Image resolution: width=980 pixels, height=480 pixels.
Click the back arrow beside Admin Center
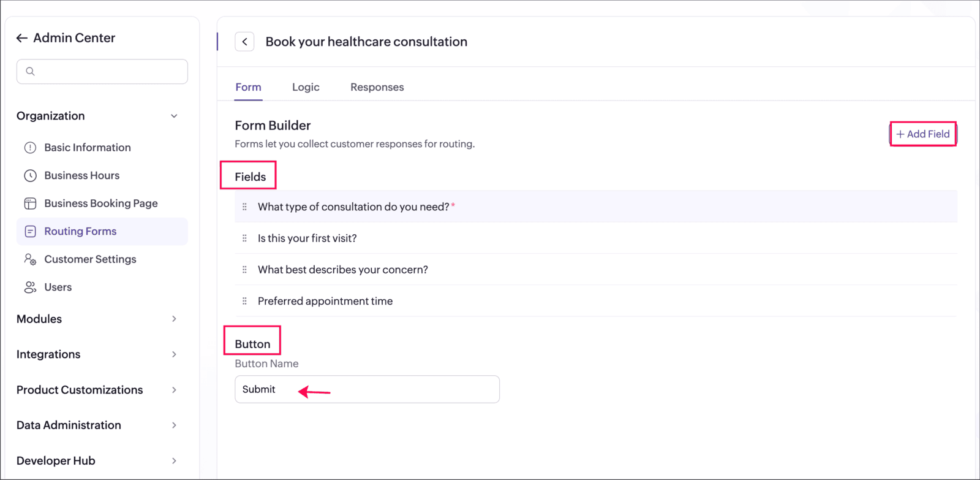pyautogui.click(x=22, y=38)
